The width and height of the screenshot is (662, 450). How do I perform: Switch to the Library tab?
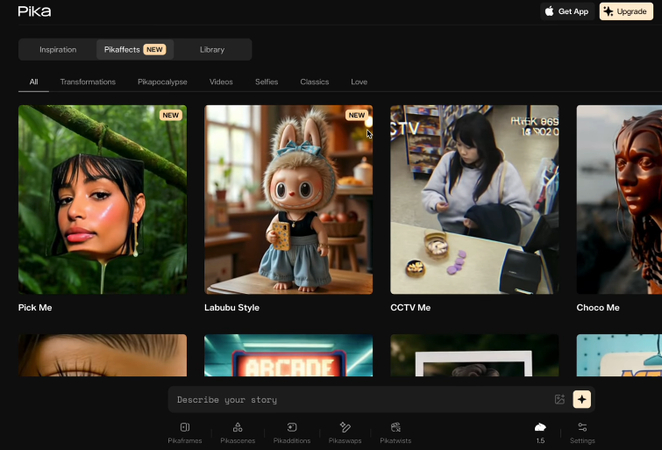click(212, 49)
